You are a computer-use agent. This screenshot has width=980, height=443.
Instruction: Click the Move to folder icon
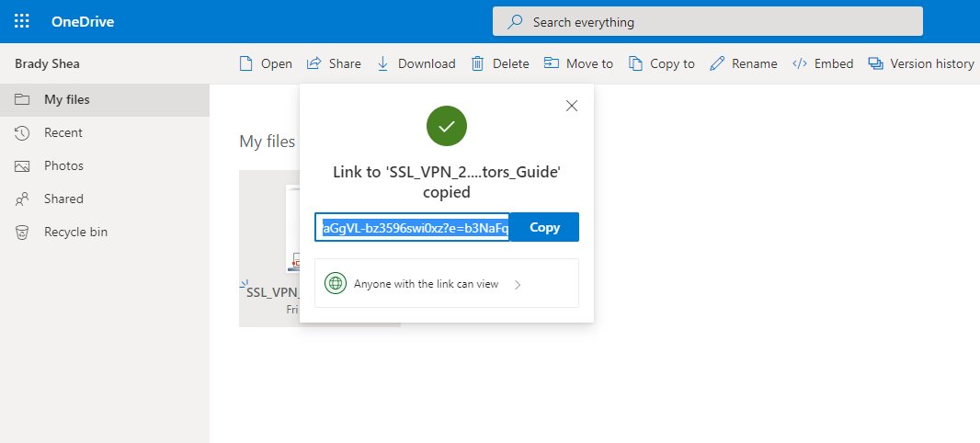pyautogui.click(x=552, y=63)
